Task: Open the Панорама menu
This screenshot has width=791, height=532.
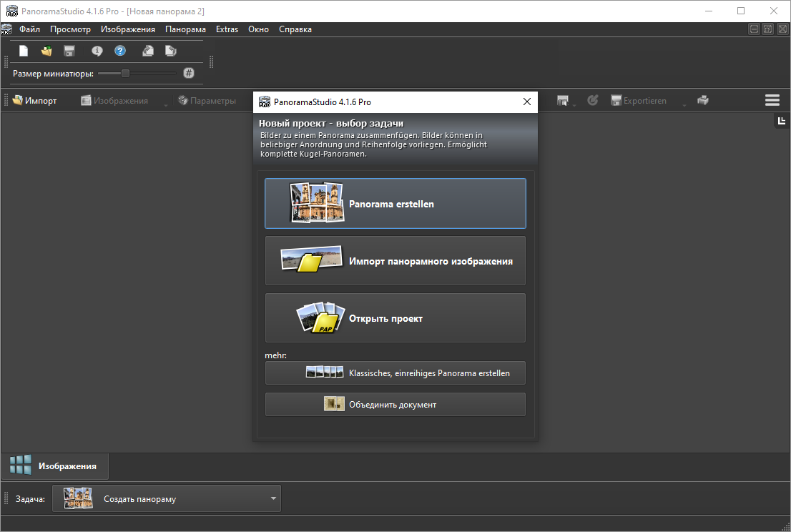Action: pyautogui.click(x=185, y=29)
